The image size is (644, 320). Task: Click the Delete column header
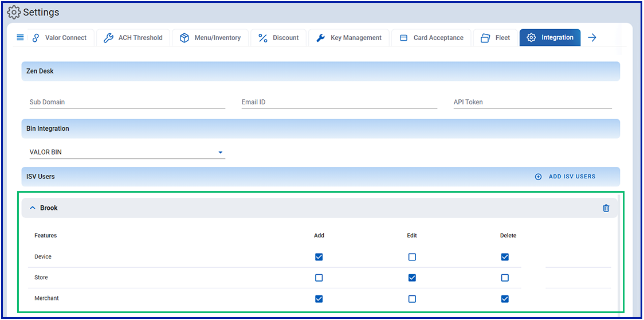508,236
